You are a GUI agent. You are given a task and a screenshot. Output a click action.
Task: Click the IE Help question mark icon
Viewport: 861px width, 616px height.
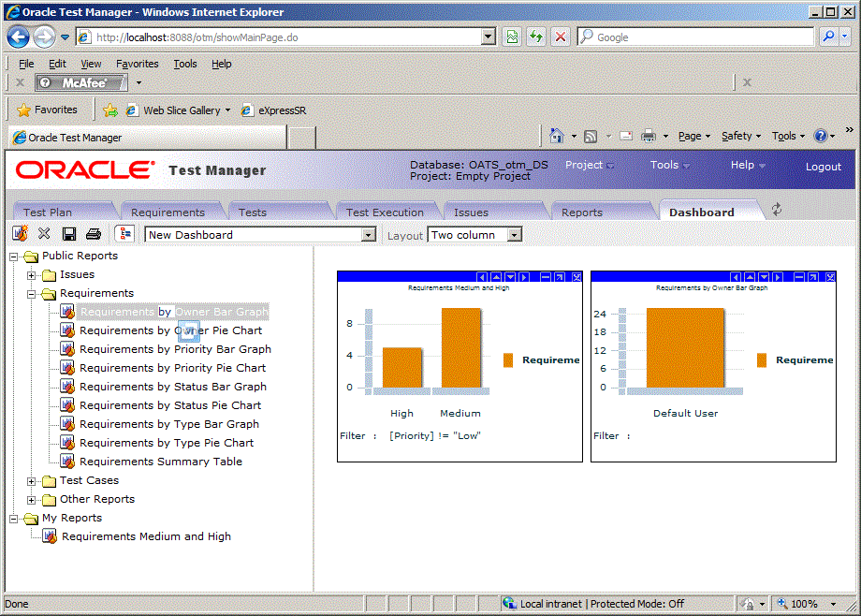[x=821, y=136]
